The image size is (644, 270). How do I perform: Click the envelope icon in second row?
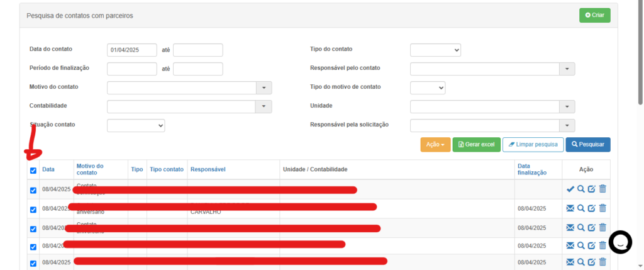pos(570,208)
